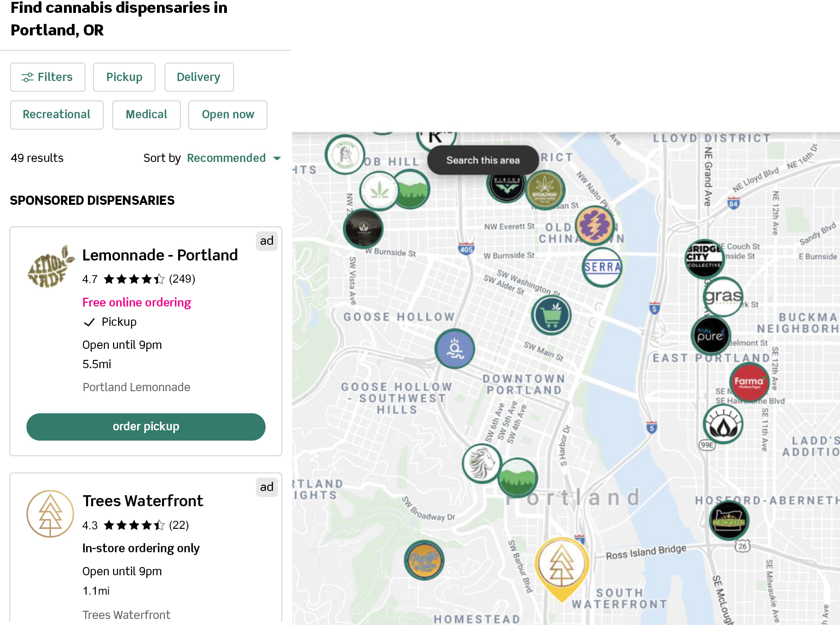Select the bearded portrait map marker
840x625 pixels.
click(x=345, y=154)
